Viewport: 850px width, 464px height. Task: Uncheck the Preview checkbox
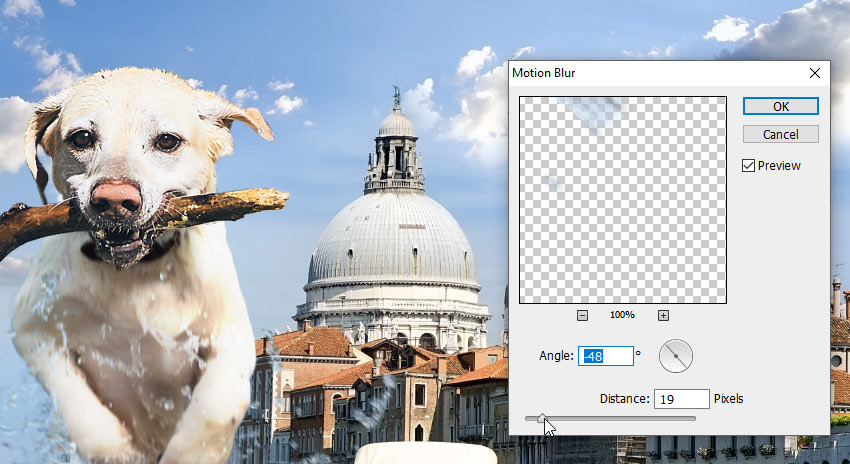[748, 166]
